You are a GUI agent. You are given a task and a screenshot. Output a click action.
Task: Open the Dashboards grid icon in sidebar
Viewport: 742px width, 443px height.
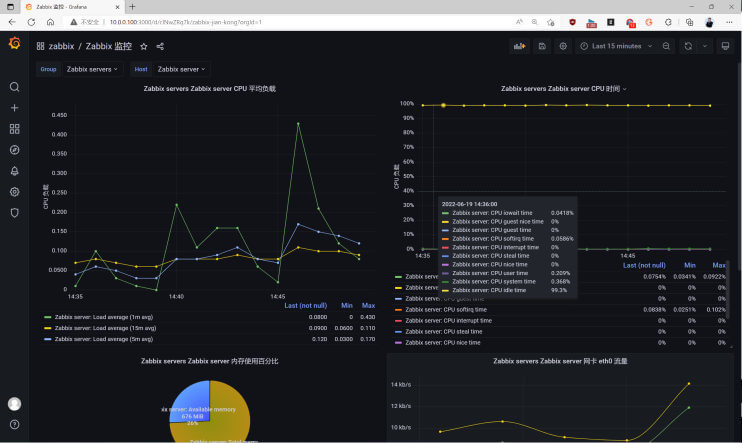(15, 129)
